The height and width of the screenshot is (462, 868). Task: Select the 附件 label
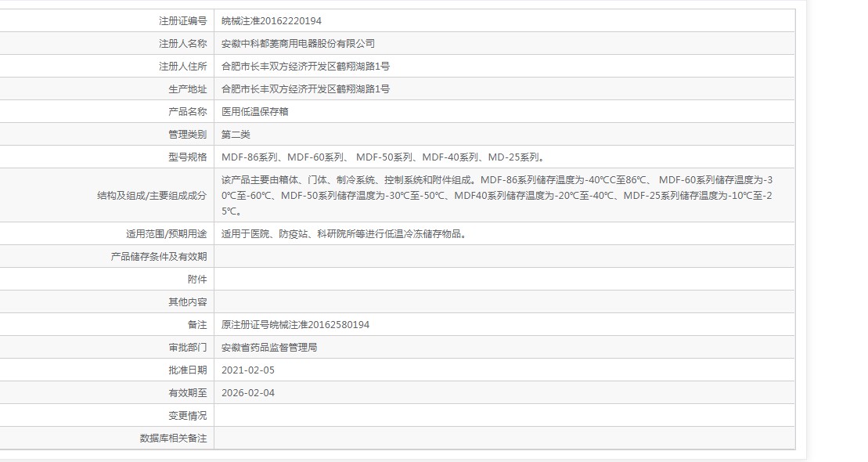197,280
